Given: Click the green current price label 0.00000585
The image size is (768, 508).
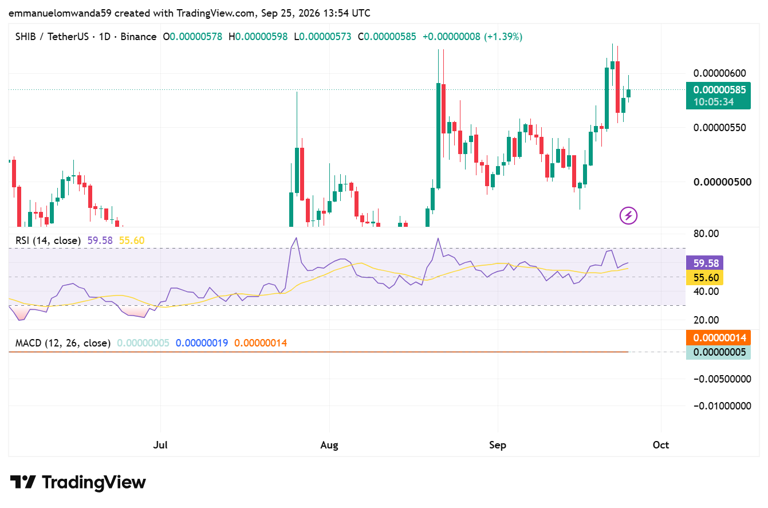Looking at the screenshot, I should click(718, 96).
